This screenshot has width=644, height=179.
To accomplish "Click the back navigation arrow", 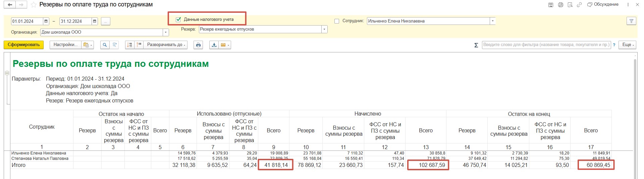I will click(x=9, y=5).
